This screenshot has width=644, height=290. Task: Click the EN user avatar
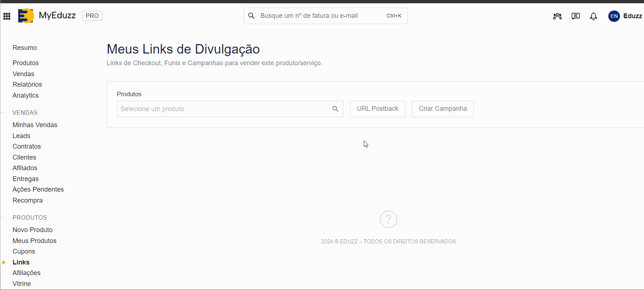click(614, 16)
